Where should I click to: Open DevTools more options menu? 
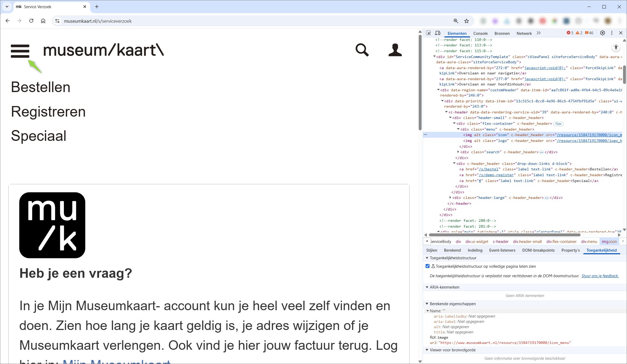click(612, 33)
